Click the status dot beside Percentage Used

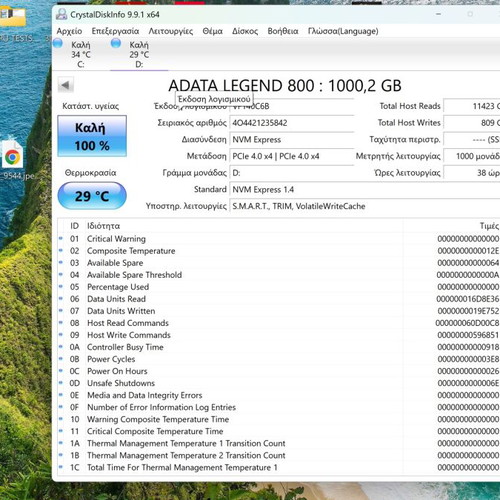pyautogui.click(x=61, y=286)
